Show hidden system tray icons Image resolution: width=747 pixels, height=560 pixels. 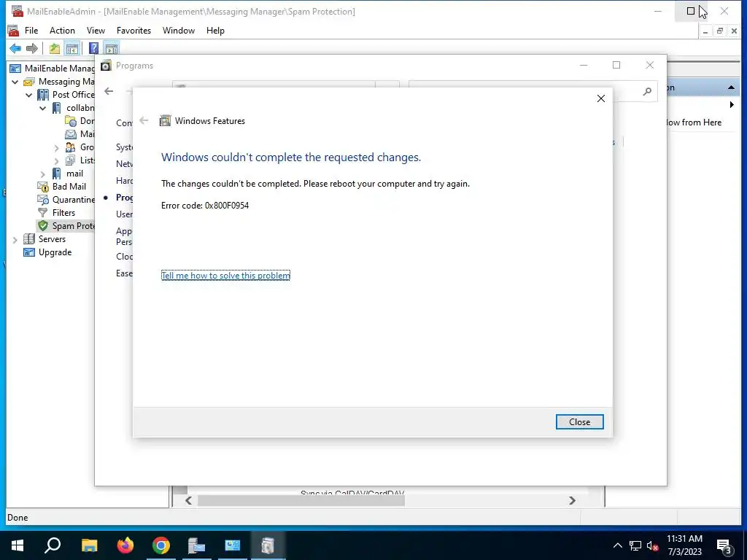[617, 545]
